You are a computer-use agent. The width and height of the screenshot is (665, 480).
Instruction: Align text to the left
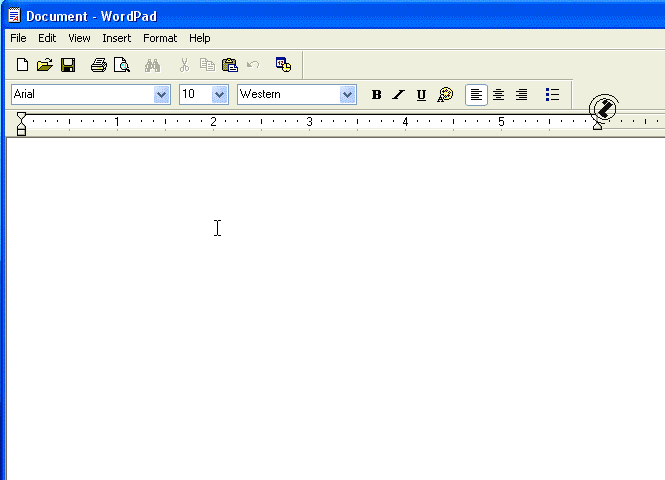[476, 95]
